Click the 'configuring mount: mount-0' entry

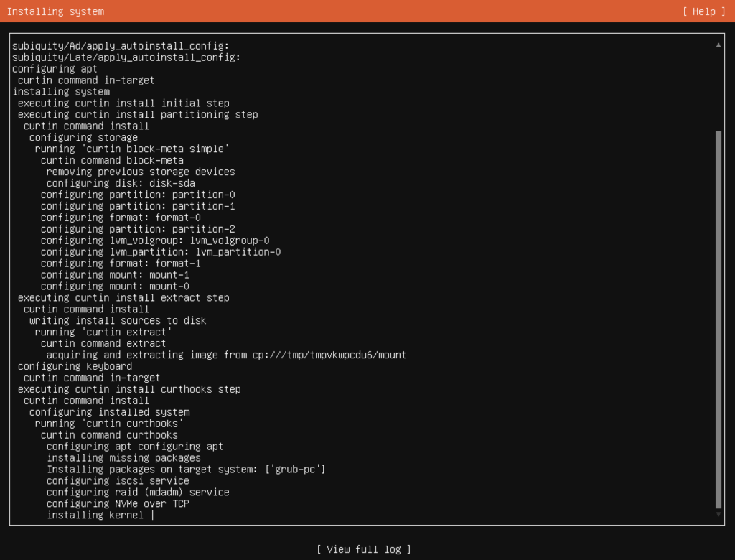(x=115, y=286)
